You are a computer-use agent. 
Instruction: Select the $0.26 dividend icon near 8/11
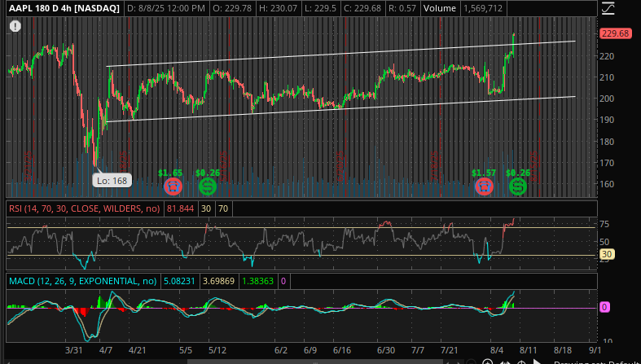[517, 186]
